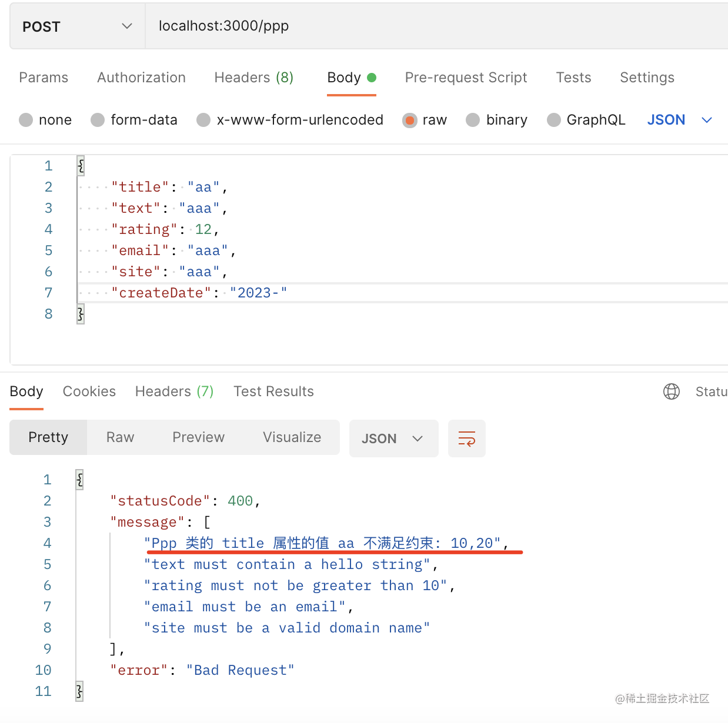This screenshot has height=723, width=728.
Task: Open the request Headers (8) tab
Action: click(253, 78)
